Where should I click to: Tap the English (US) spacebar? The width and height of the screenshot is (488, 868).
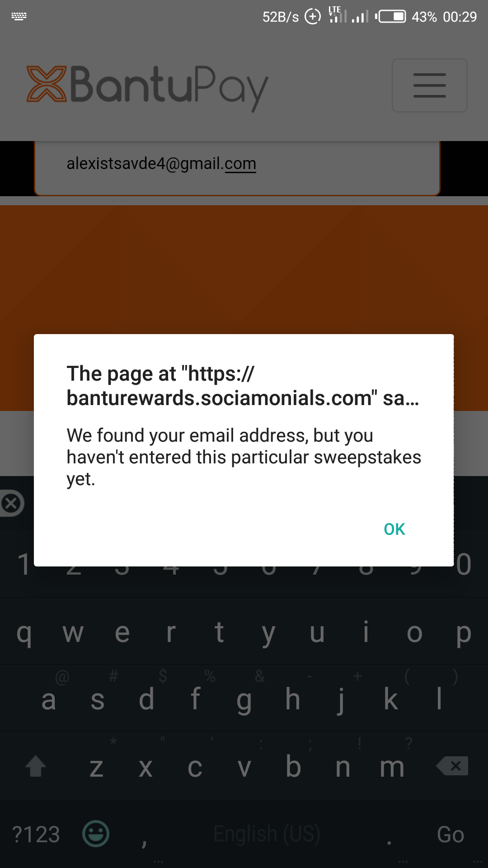267,834
